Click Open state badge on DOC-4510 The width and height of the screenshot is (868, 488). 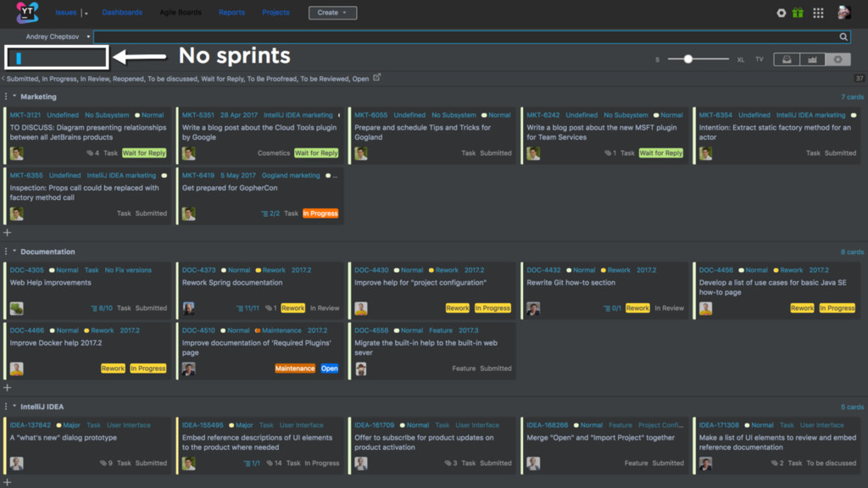pyautogui.click(x=330, y=369)
